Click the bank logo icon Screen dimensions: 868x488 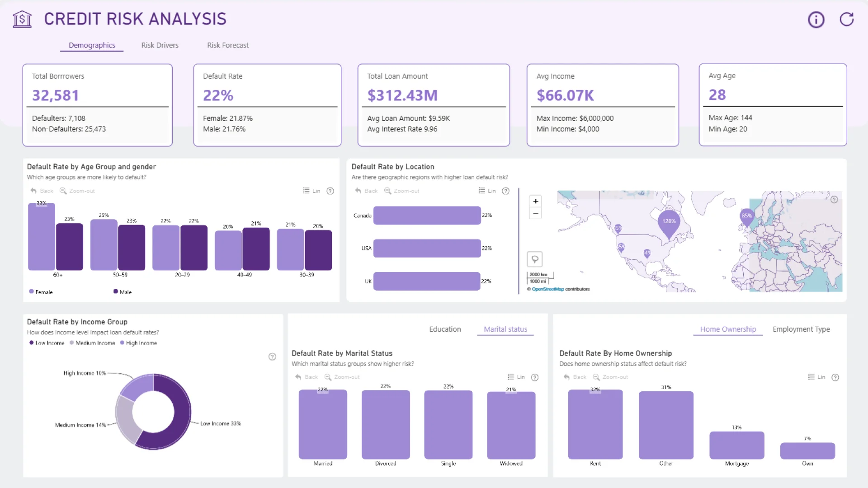pos(22,19)
